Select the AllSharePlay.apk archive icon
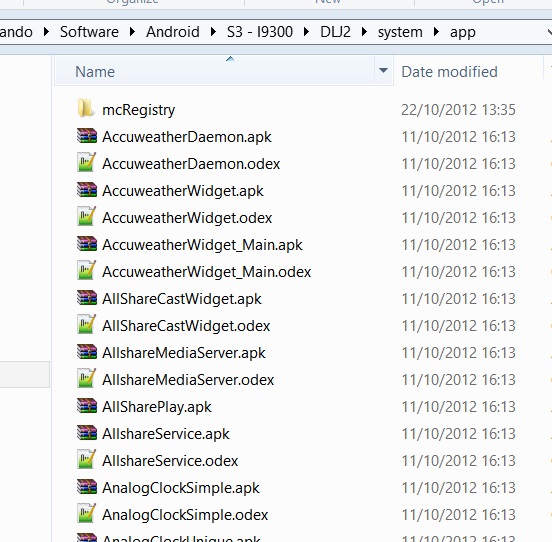 point(87,406)
